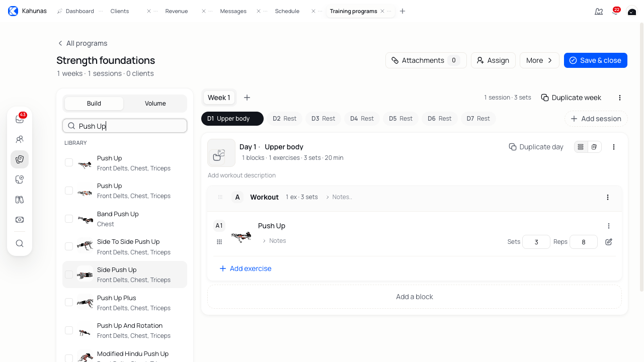
Task: Switch to the Volume tab
Action: [155, 104]
